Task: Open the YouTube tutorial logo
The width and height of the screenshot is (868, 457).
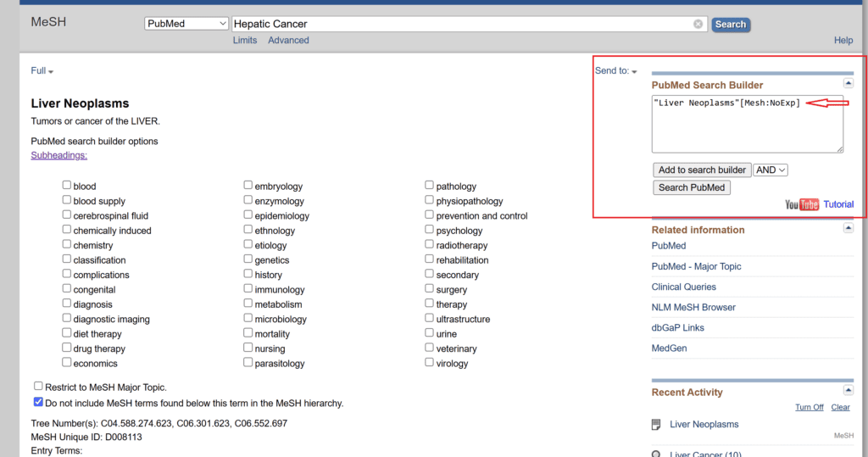Action: 802,204
